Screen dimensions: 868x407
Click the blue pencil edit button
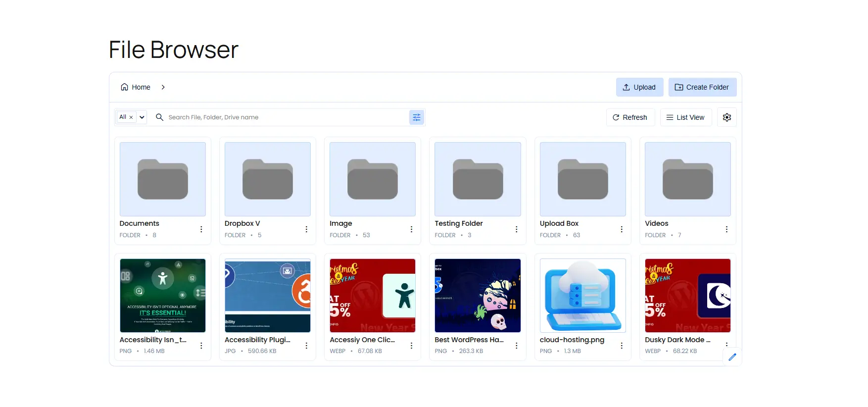[x=732, y=357]
